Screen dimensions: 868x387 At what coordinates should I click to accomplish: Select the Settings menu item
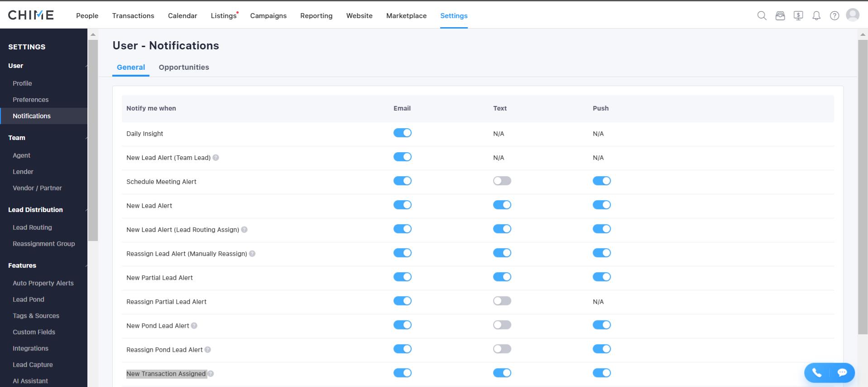(x=454, y=16)
